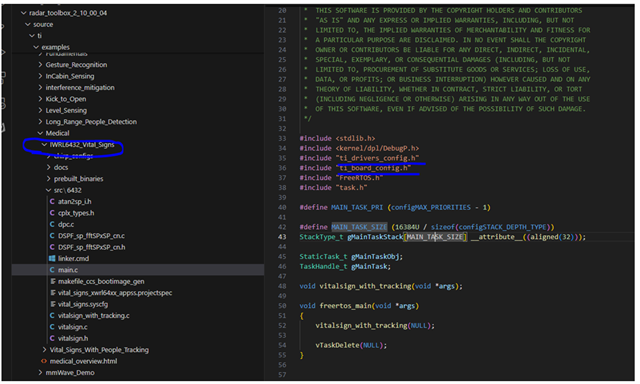The height and width of the screenshot is (384, 640).
Task: Click the HTML icon of medical_overview.html
Action: coord(44,362)
